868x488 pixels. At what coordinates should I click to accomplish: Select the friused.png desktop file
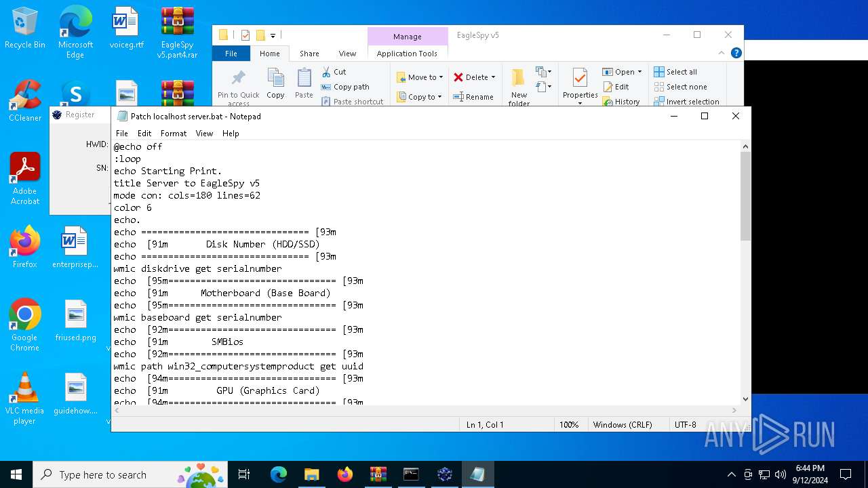point(75,320)
